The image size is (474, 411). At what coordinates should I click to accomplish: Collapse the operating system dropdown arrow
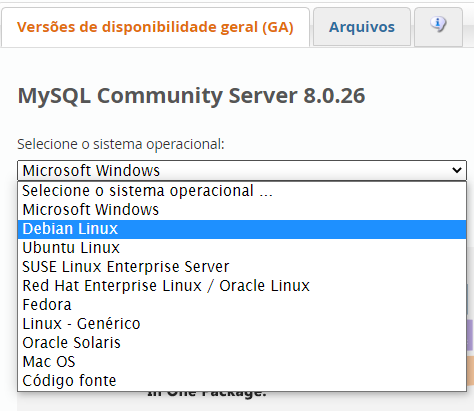(x=457, y=170)
